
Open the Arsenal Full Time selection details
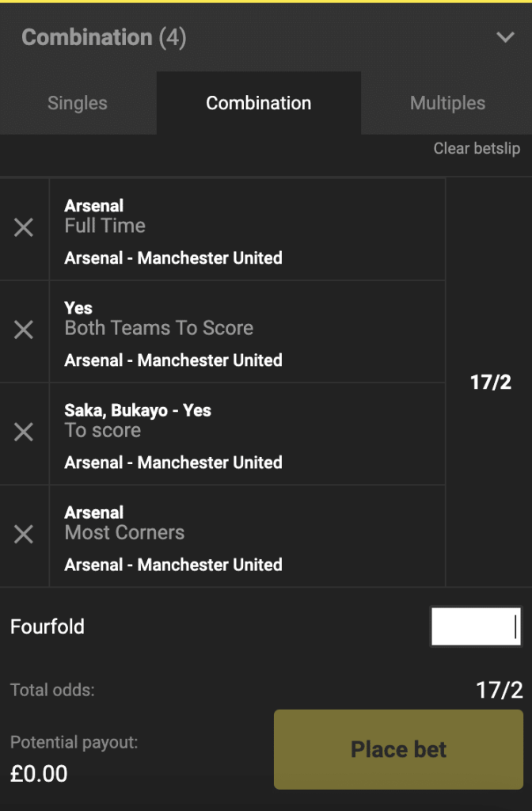coord(104,226)
